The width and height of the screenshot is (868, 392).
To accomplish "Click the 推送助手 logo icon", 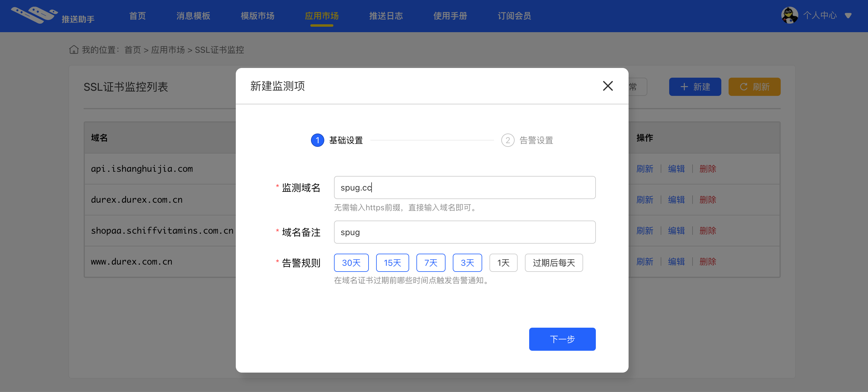I will click(x=34, y=15).
